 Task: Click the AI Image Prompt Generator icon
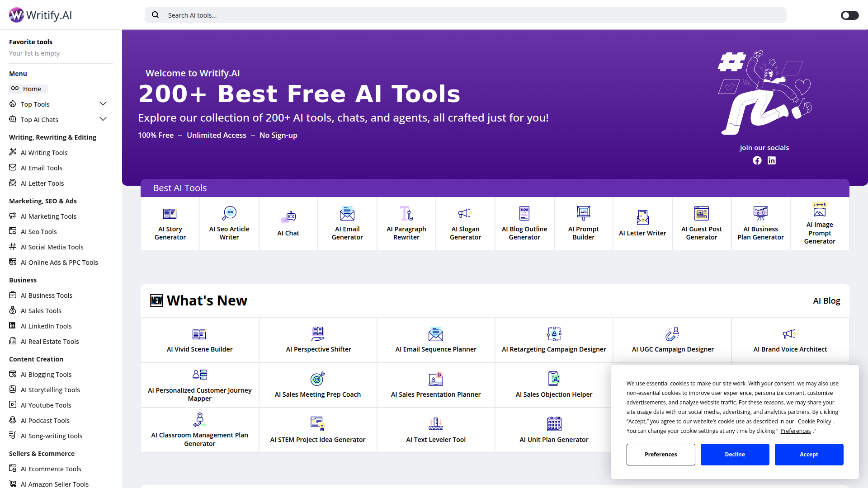[x=819, y=209]
